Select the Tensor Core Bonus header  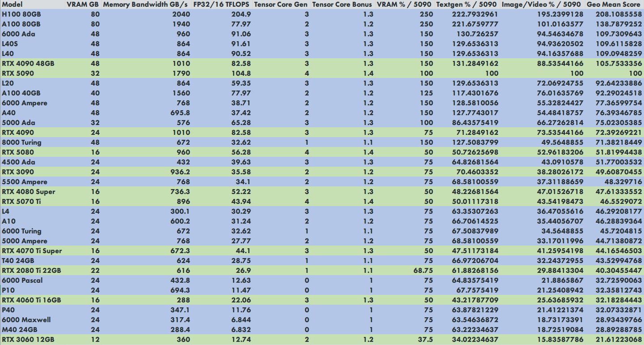coord(342,4)
